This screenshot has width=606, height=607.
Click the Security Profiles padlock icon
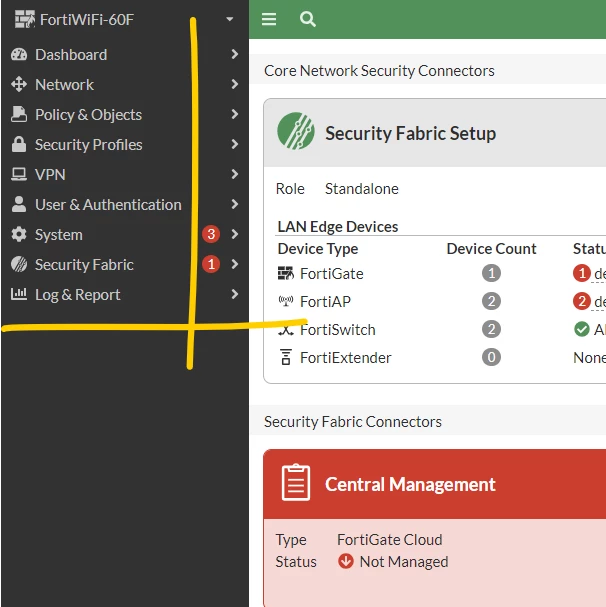(19, 144)
